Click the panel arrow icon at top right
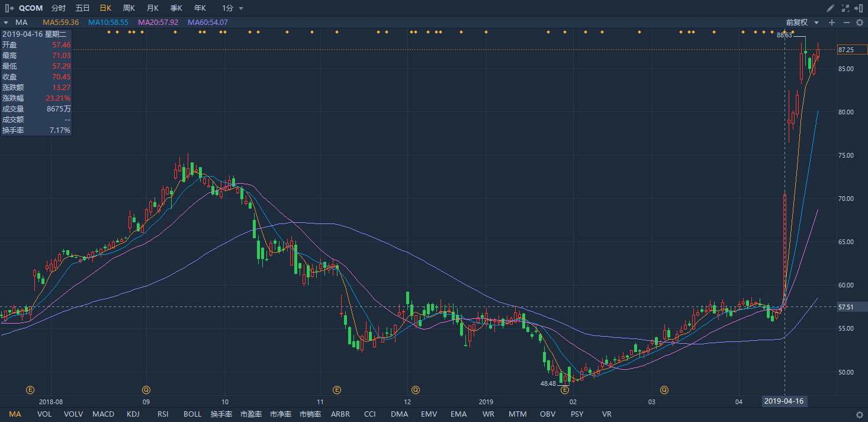 (x=859, y=8)
